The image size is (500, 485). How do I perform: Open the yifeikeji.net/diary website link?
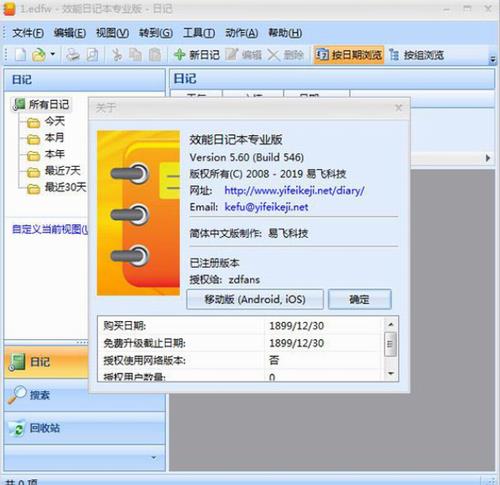point(294,191)
